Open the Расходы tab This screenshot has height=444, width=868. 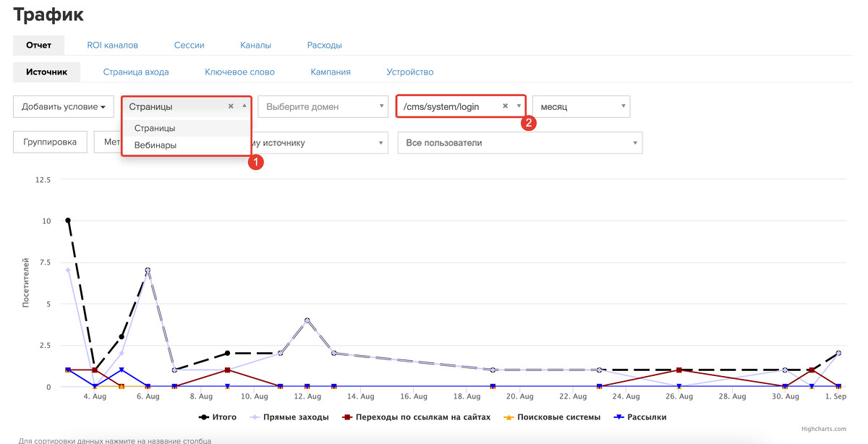[x=324, y=45]
